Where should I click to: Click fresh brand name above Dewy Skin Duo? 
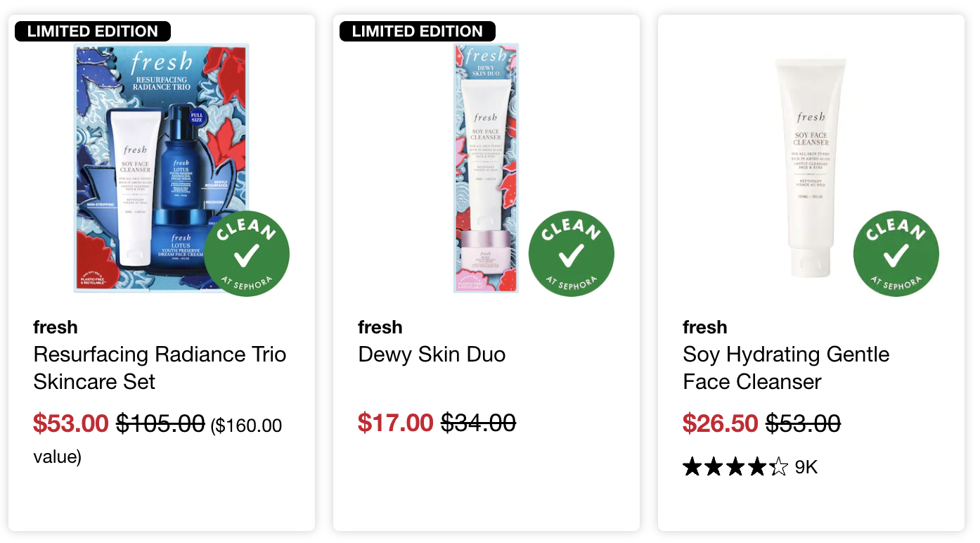coord(380,327)
